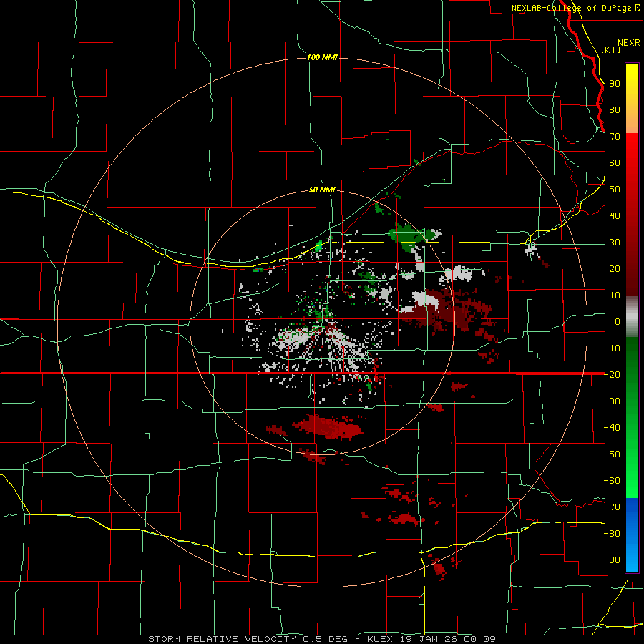The height and width of the screenshot is (644, 644).
Task: Click the -70 value on velocity scale
Action: click(612, 507)
